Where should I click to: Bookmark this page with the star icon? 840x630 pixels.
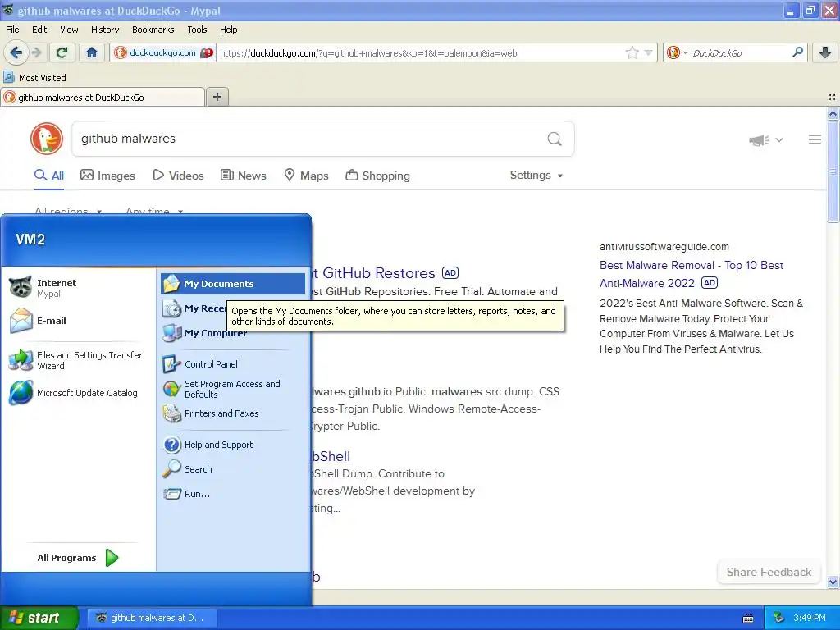632,52
